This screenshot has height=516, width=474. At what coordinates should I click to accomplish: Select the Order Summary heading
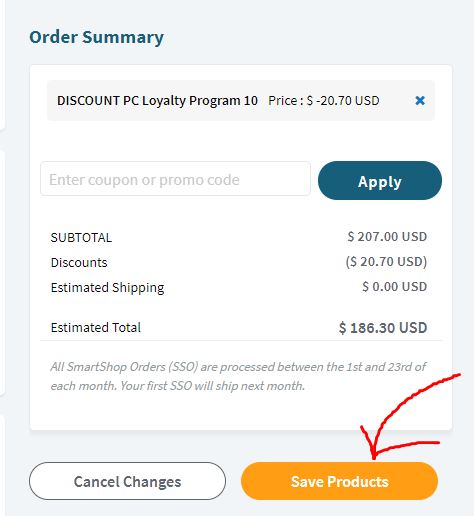[x=96, y=37]
